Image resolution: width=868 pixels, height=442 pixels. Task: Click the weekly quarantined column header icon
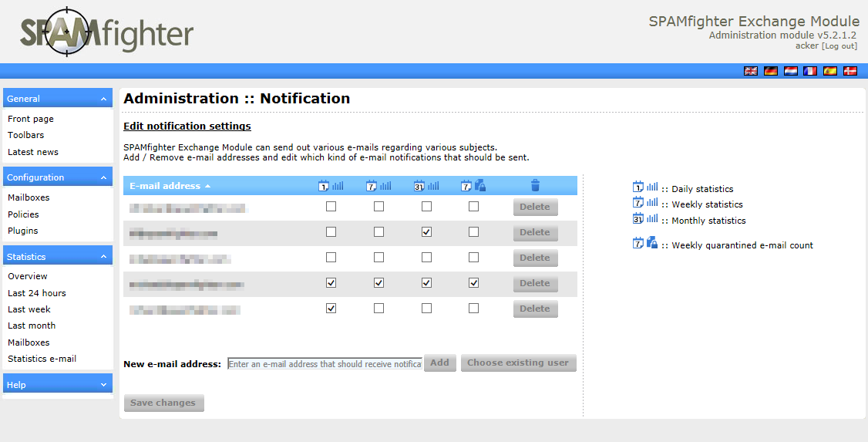(473, 186)
